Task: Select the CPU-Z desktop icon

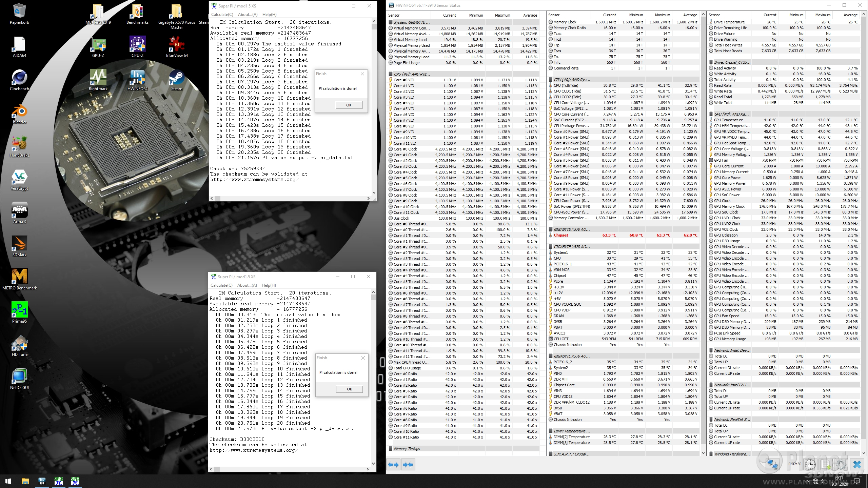Action: tap(137, 47)
